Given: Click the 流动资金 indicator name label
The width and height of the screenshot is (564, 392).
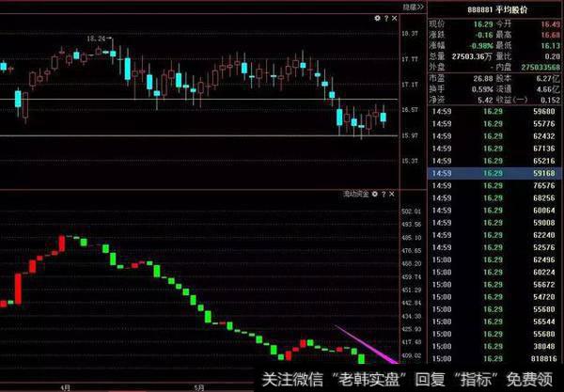Looking at the screenshot, I should (355, 194).
